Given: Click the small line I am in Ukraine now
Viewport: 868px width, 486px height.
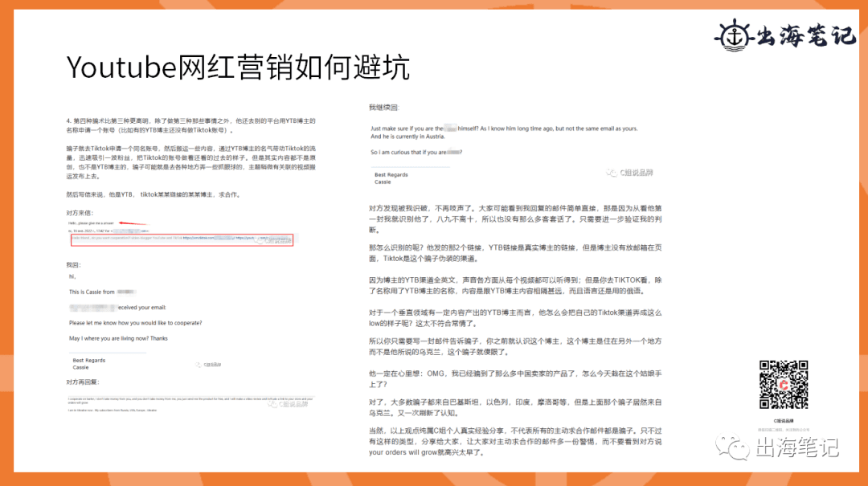Looking at the screenshot, I should point(113,410).
